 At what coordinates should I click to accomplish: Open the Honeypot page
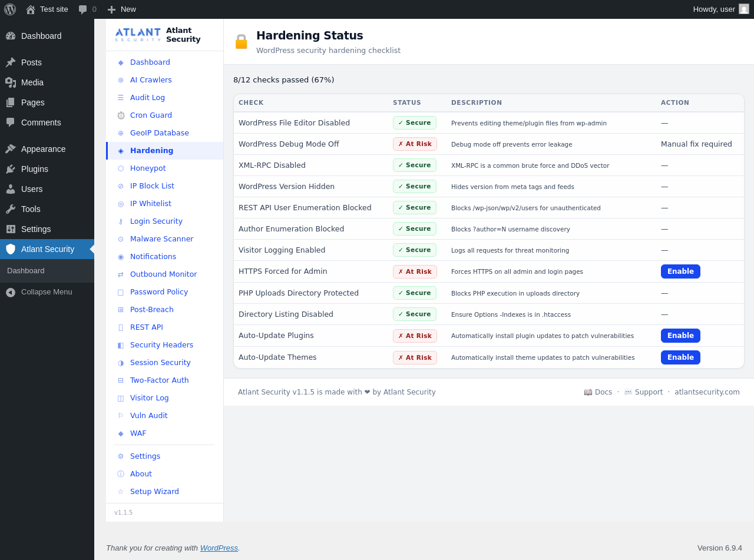tap(165, 168)
